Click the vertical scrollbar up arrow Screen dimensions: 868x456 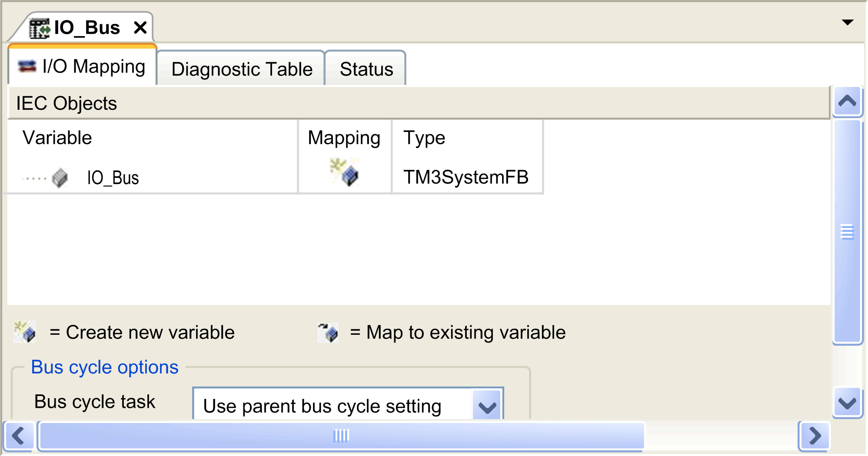pos(848,102)
